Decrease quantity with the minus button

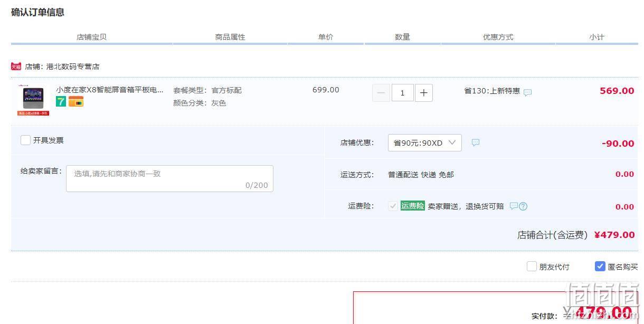coord(381,93)
